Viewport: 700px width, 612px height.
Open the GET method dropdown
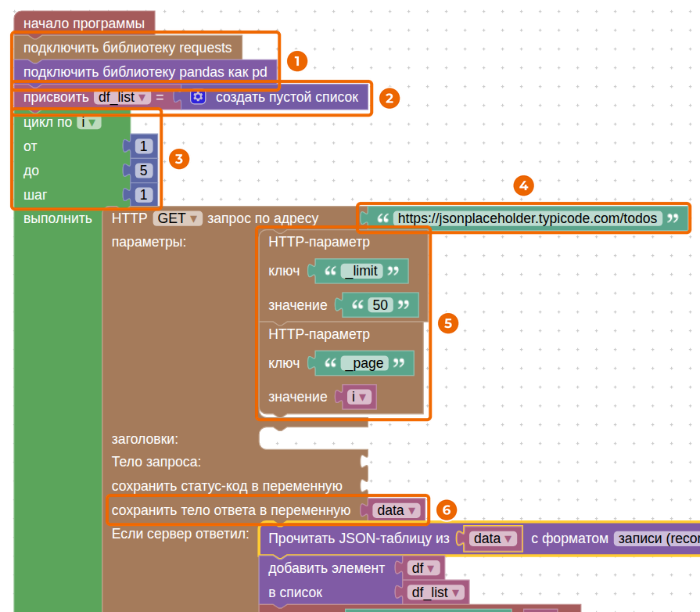pos(178,218)
